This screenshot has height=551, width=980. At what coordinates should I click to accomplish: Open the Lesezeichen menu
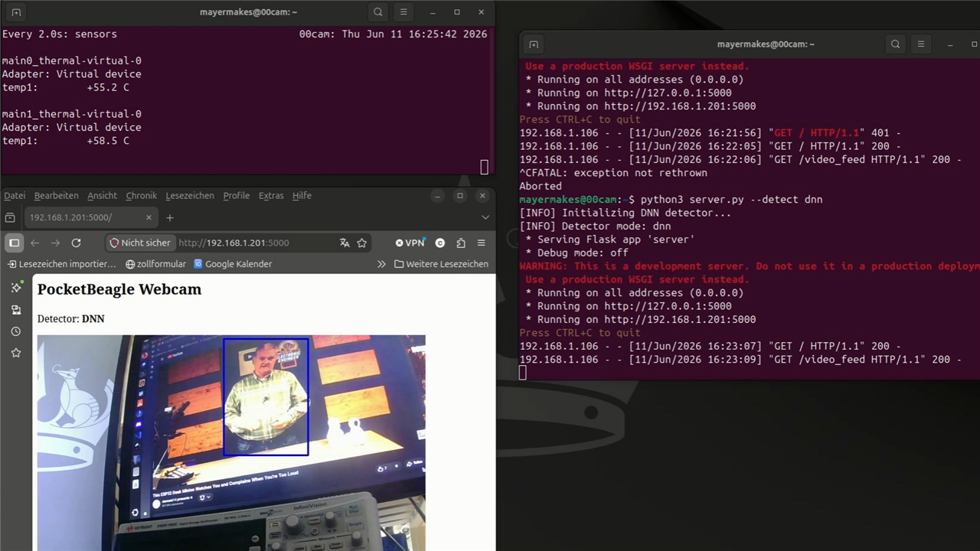tap(190, 196)
